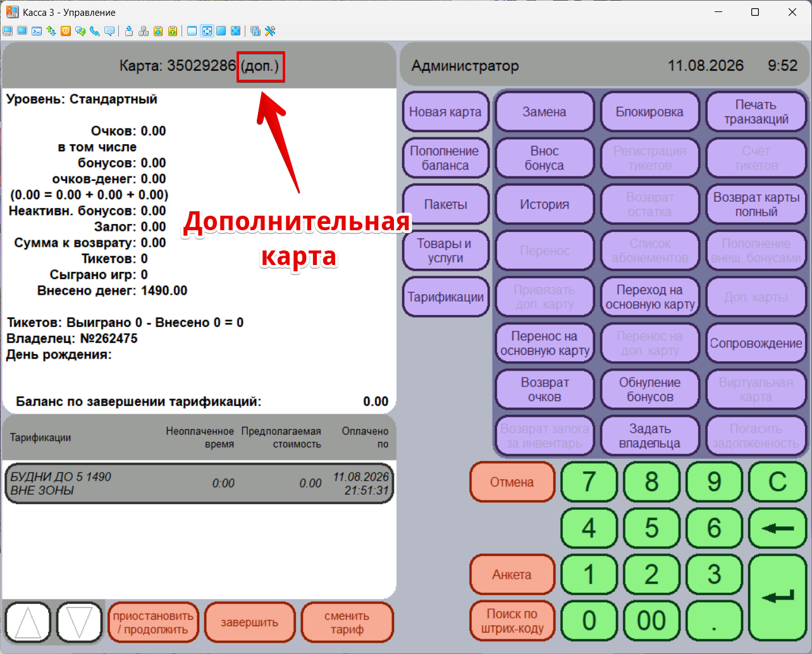The image size is (812, 654).
Task: Click the clipboard with blue down arrow
Action: pyautogui.click(x=158, y=31)
